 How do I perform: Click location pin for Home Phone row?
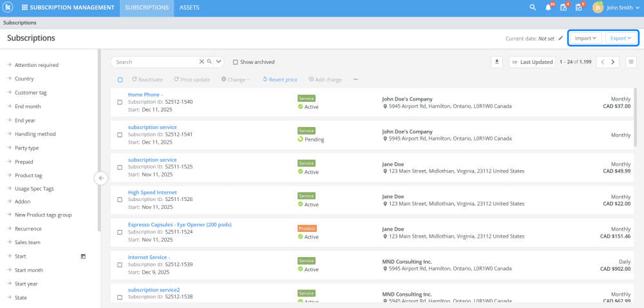[x=385, y=106]
